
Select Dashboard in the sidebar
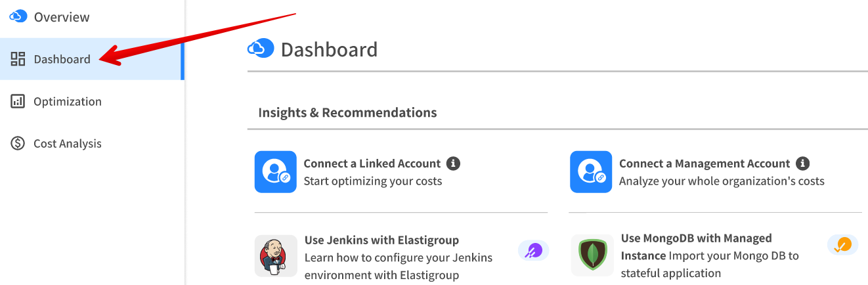click(62, 59)
